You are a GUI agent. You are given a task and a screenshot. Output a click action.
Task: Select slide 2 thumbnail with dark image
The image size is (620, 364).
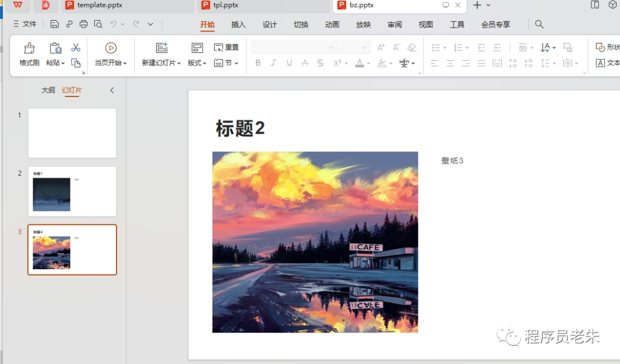click(x=72, y=192)
